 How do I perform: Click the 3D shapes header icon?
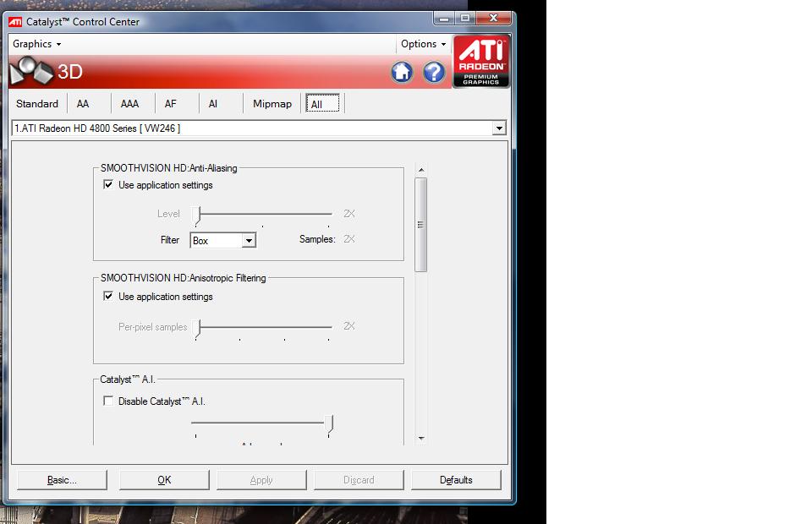[x=31, y=71]
